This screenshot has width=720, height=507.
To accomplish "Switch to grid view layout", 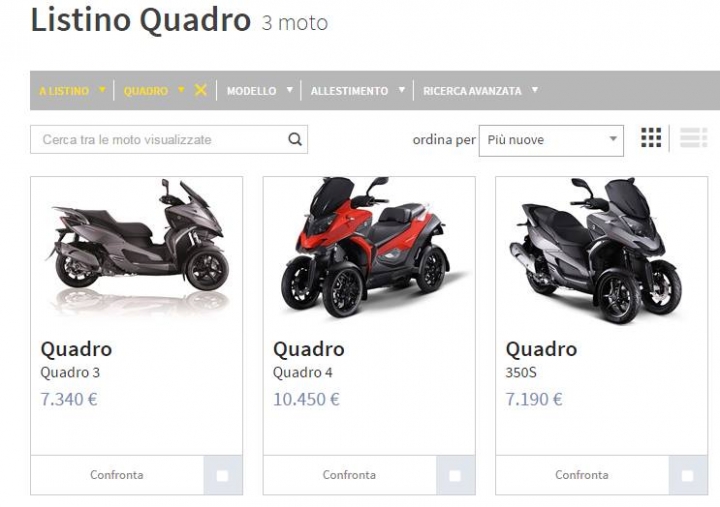I will (651, 137).
